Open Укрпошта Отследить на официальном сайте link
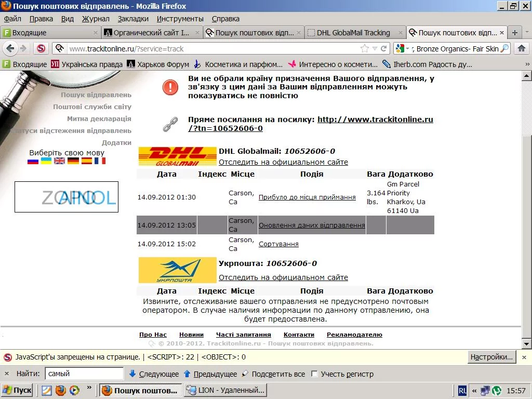Viewport: 532px width, 399px height. (283, 277)
